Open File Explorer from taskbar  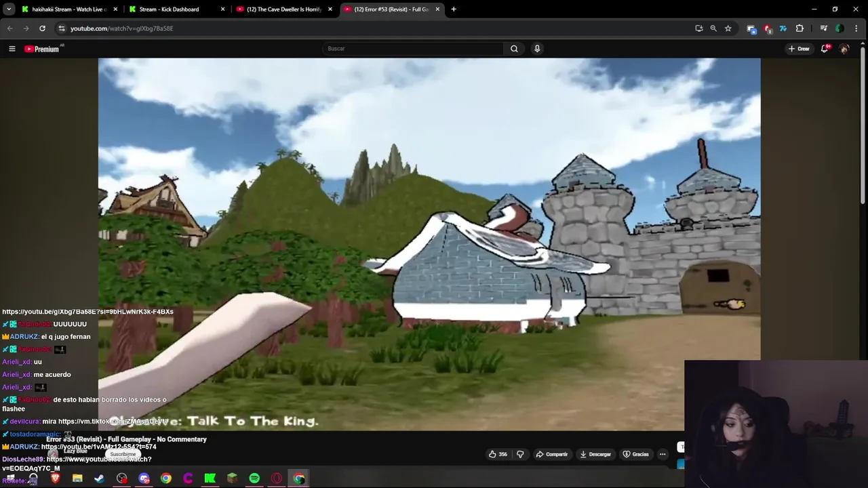tap(77, 478)
